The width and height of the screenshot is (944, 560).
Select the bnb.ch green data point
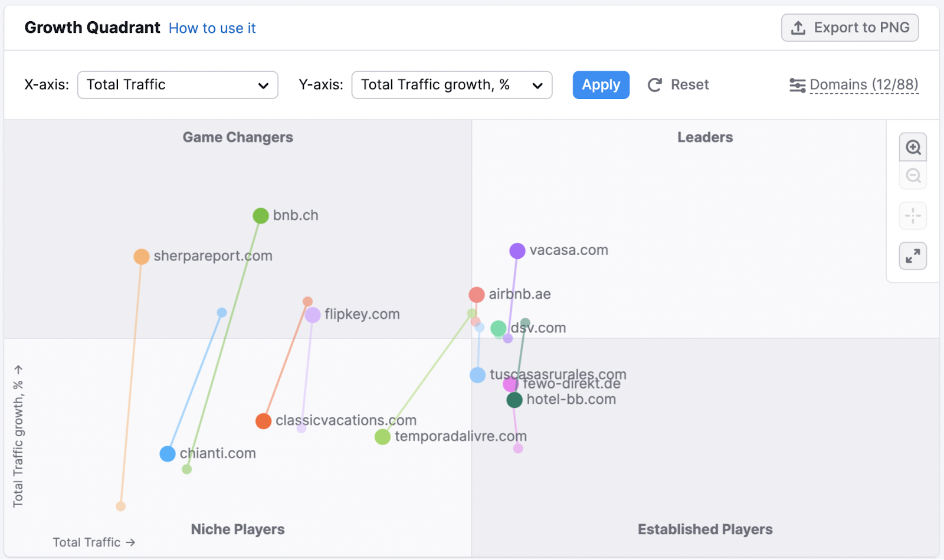(x=261, y=216)
